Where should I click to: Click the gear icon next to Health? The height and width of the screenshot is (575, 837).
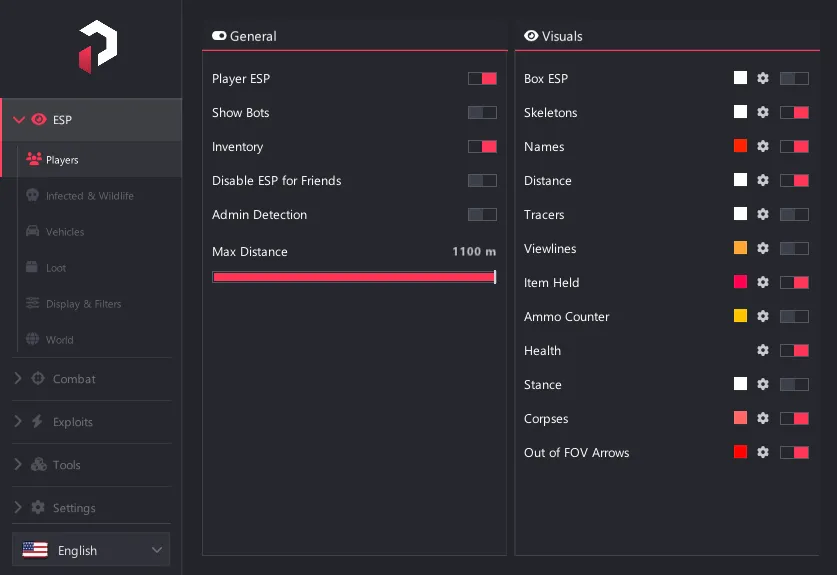click(x=763, y=350)
